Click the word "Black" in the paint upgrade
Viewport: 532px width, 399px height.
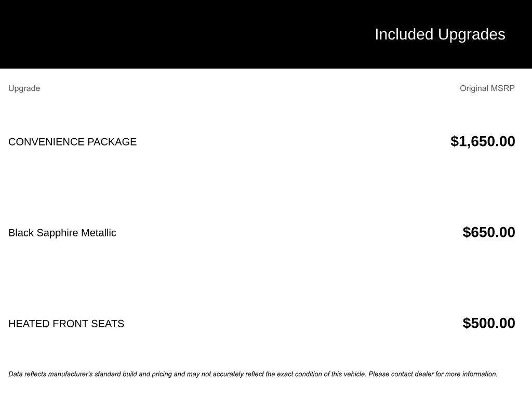pyautogui.click(x=20, y=233)
